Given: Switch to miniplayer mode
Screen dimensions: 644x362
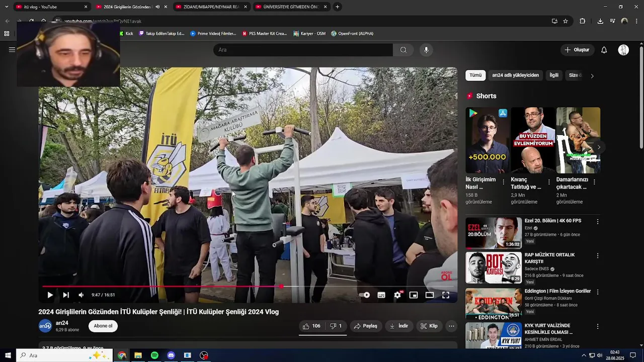Looking at the screenshot, I should point(414,295).
